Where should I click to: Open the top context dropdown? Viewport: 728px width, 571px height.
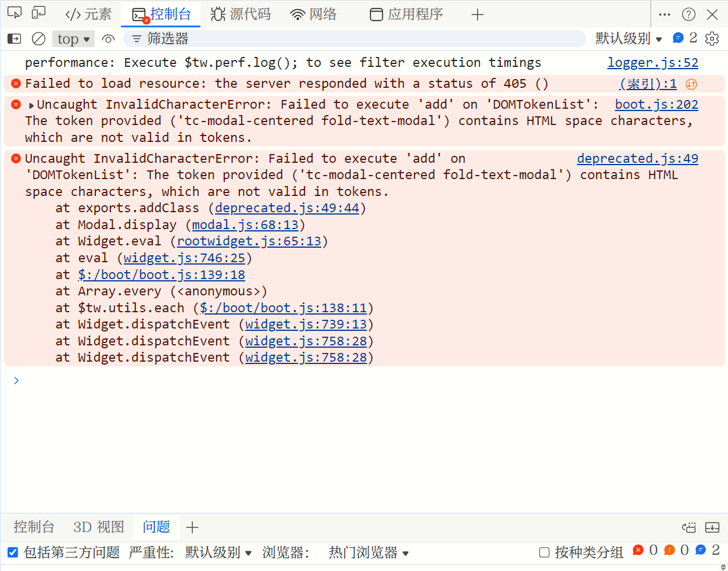(x=73, y=39)
